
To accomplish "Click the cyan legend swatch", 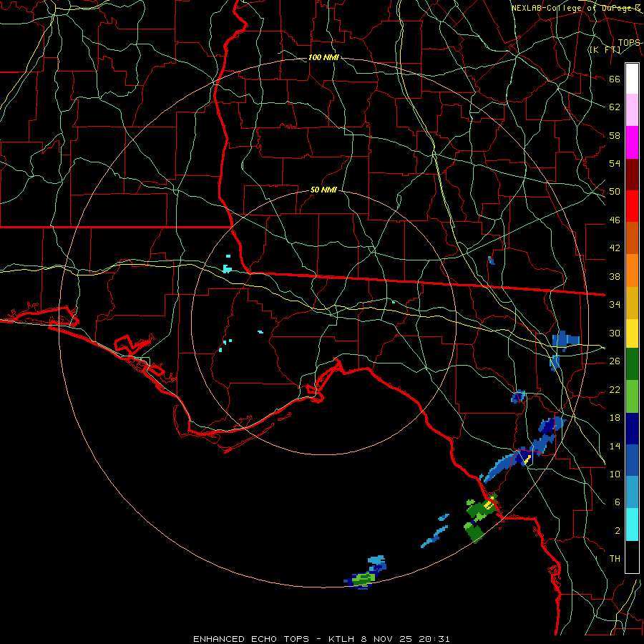I will point(632,525).
